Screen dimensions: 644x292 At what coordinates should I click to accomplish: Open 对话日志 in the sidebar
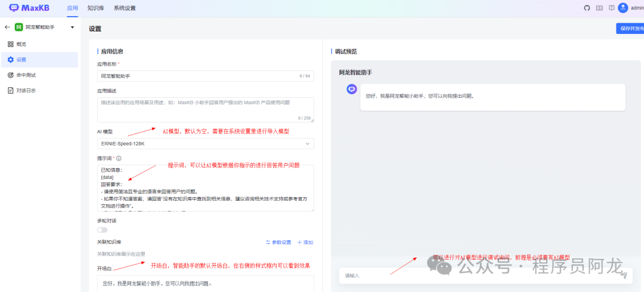point(26,91)
